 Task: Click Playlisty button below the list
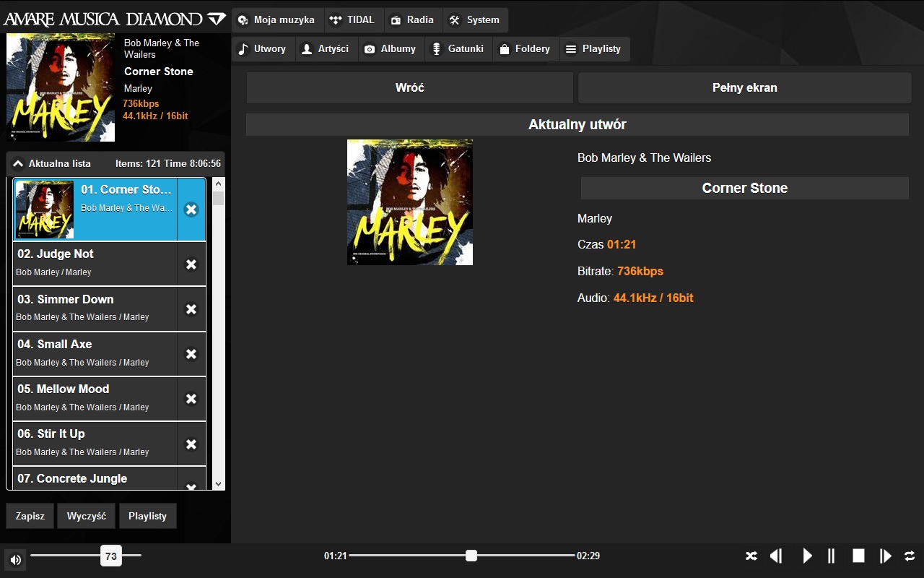(x=148, y=516)
